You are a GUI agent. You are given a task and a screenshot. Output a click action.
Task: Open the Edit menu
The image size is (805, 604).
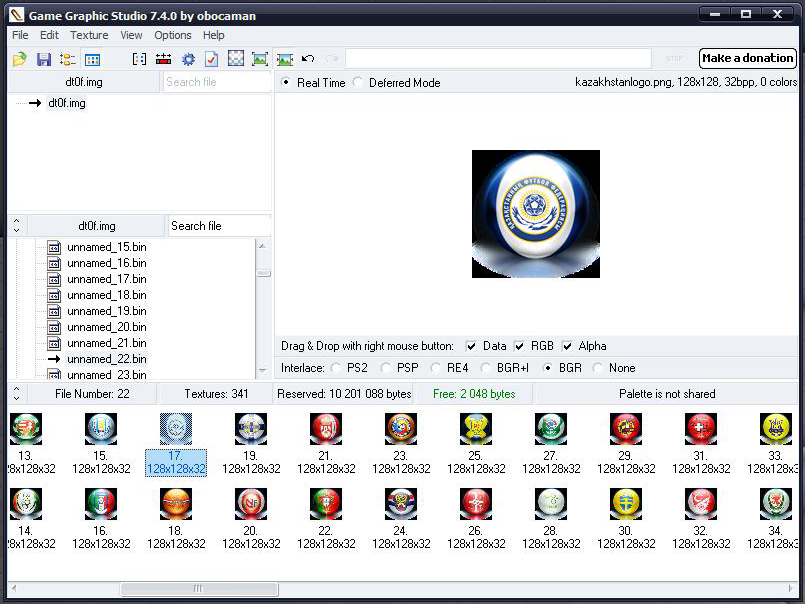point(49,35)
